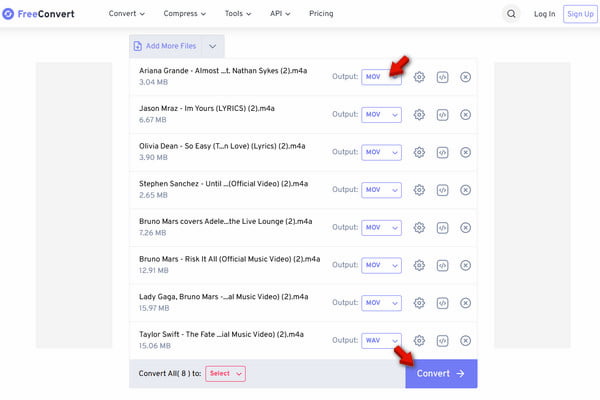Screen dimensions: 600x400
Task: Remove Bruno Mars covers Adele file
Action: [465, 228]
